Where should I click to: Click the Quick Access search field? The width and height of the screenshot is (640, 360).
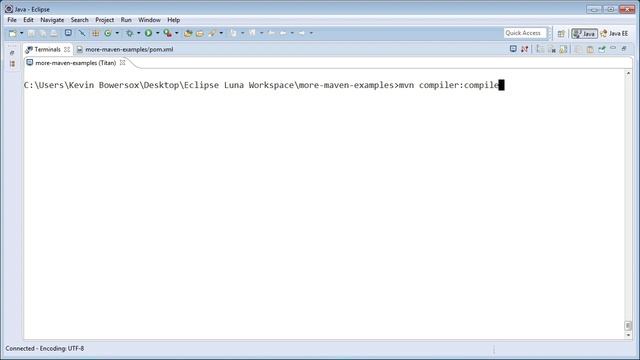click(x=524, y=33)
